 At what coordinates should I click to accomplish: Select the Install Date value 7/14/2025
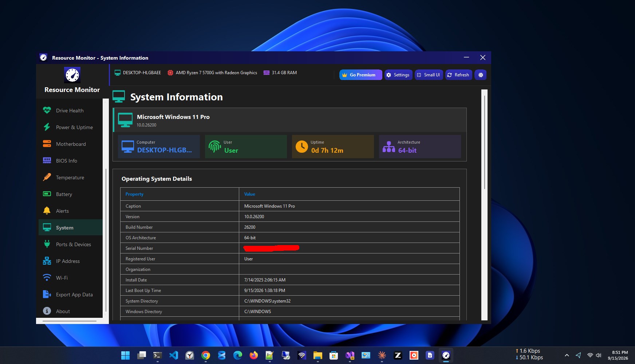265,280
